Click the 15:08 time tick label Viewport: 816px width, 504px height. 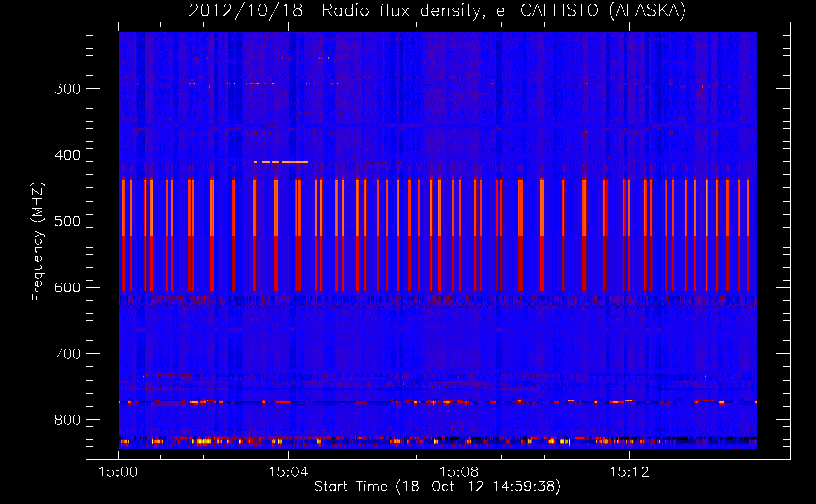coord(459,472)
